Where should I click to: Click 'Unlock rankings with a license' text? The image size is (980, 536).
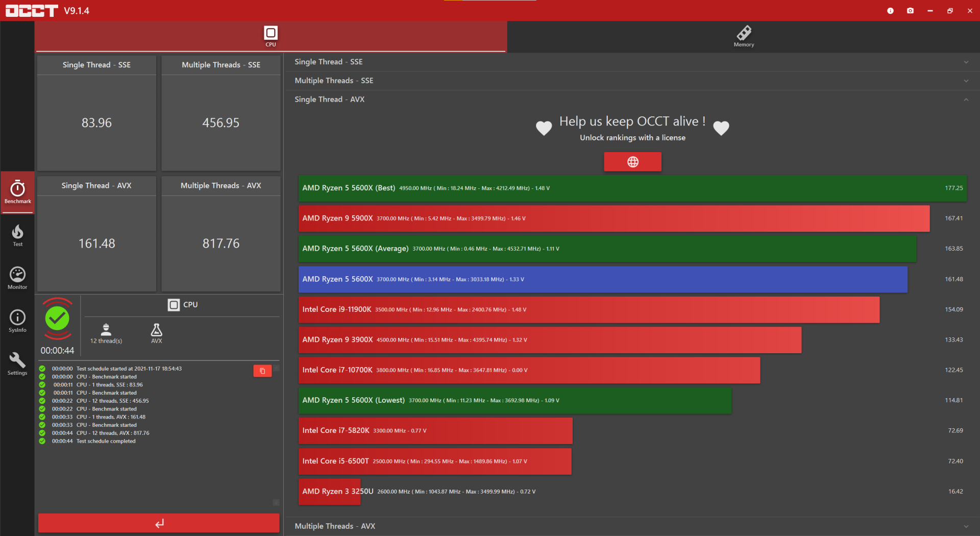pyautogui.click(x=632, y=138)
